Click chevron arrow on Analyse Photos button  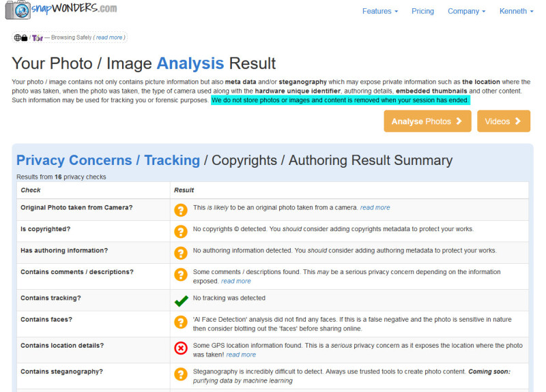point(459,121)
